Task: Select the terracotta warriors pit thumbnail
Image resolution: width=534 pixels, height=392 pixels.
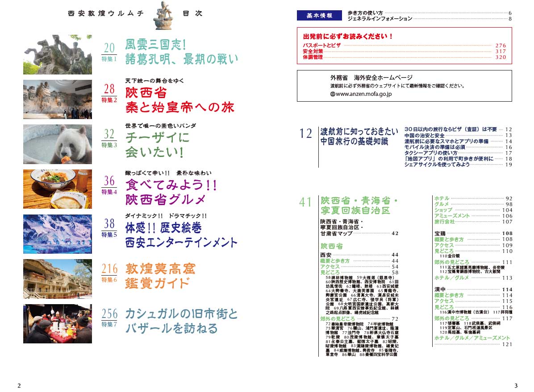Action: pyautogui.click(x=58, y=99)
